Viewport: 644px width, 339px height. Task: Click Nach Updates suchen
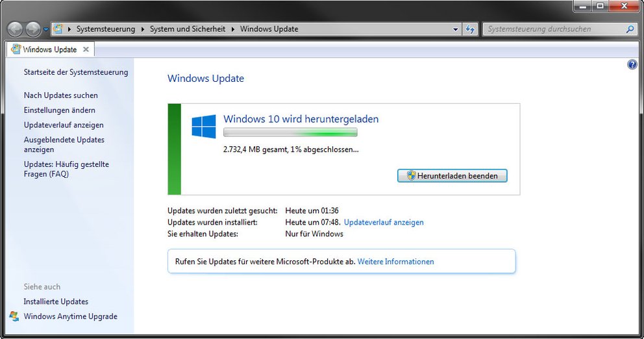tap(61, 95)
